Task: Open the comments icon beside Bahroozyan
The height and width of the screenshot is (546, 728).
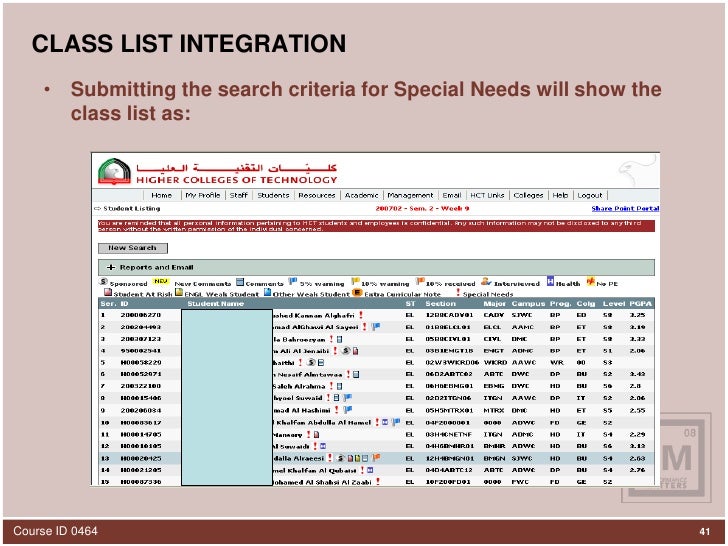Action: pos(339,339)
